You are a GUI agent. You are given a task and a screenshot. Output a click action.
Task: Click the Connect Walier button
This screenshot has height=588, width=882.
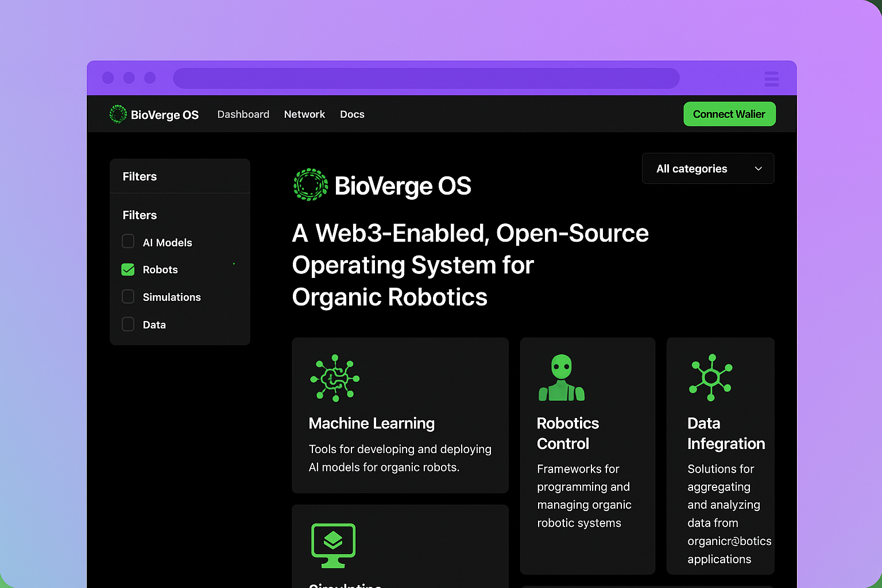pyautogui.click(x=729, y=114)
